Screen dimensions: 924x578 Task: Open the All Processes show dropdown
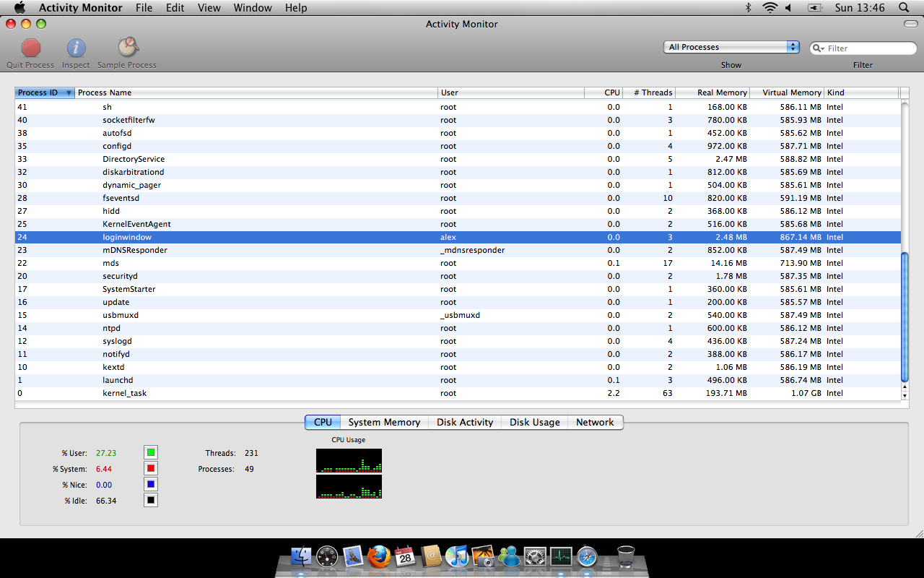[x=731, y=47]
